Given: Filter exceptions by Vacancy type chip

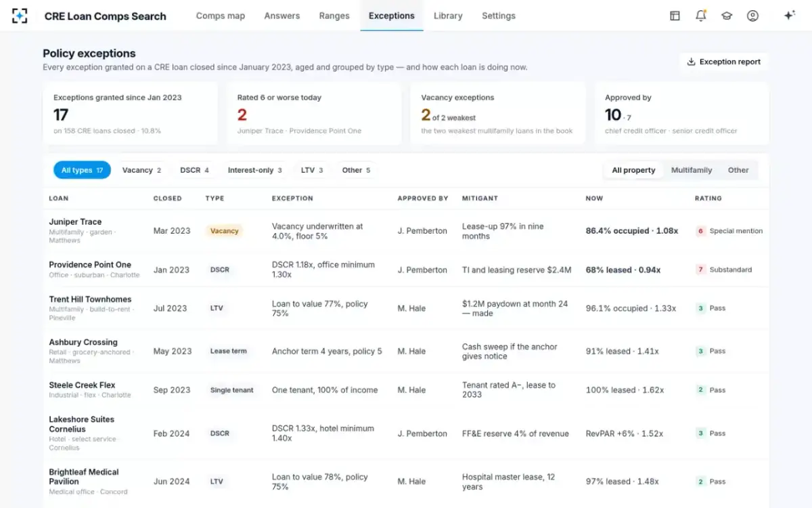Looking at the screenshot, I should coord(141,170).
